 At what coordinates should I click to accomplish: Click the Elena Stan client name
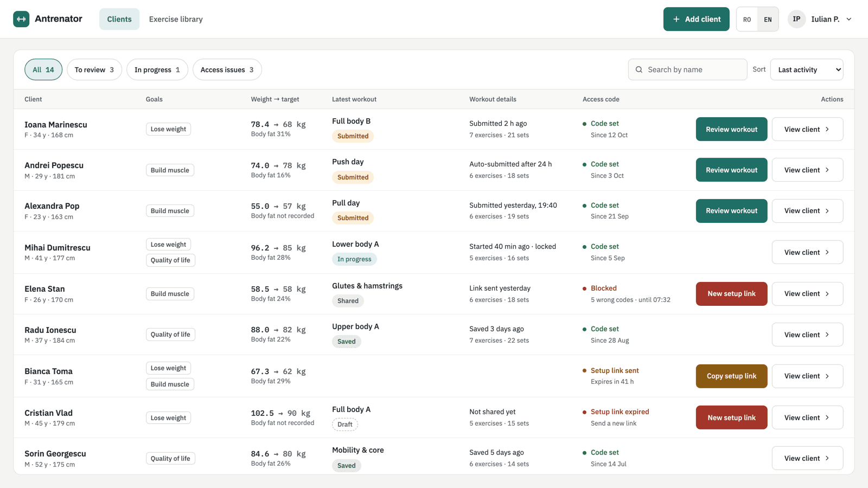coord(44,289)
